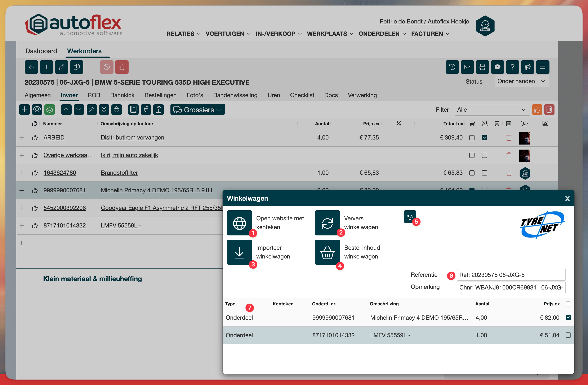Switch to the Bestellingen tab
The height and width of the screenshot is (385, 588).
[x=160, y=95]
